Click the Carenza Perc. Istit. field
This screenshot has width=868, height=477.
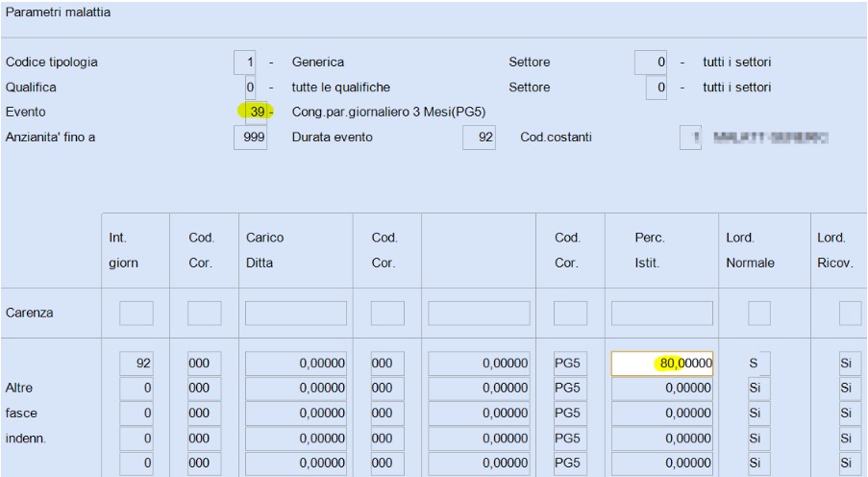tap(662, 313)
